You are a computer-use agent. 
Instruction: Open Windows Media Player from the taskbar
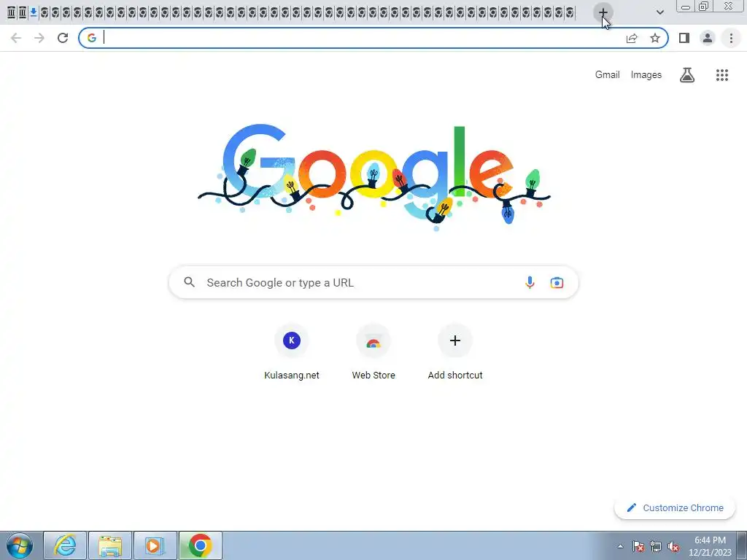pyautogui.click(x=155, y=545)
